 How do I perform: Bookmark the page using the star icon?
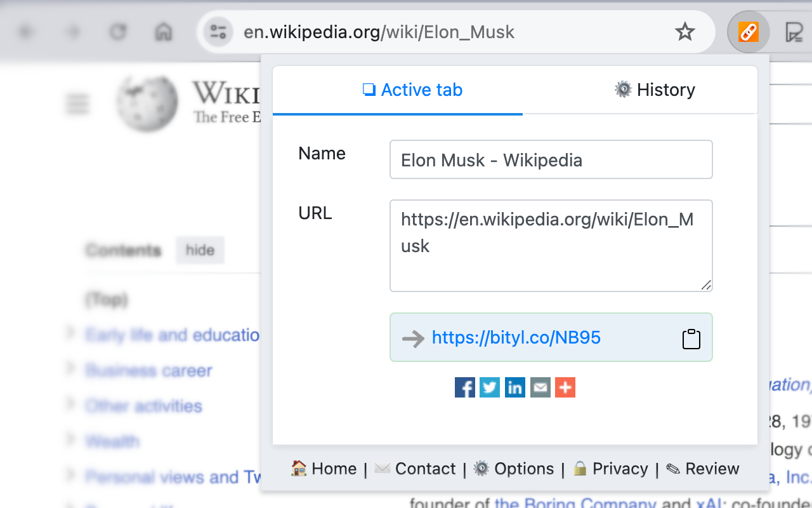tap(684, 30)
